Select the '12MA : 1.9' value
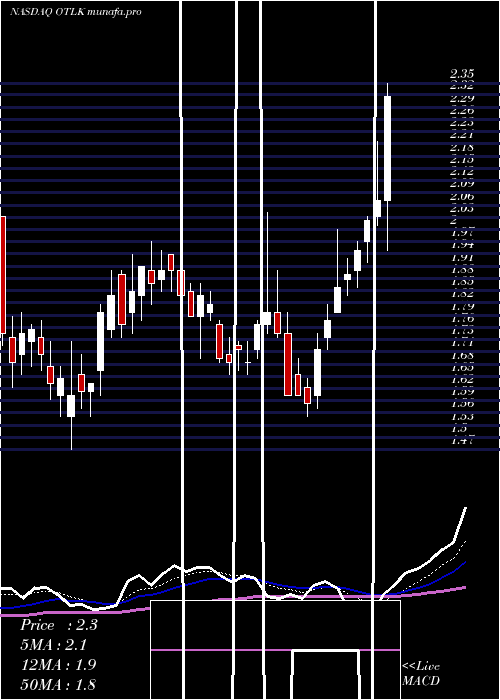The height and width of the screenshot is (700, 500). pyautogui.click(x=58, y=665)
